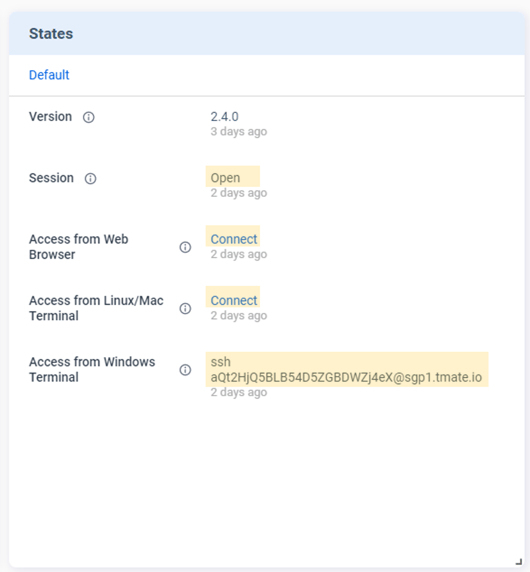Click the Access from Windows Terminal label
The height and width of the screenshot is (572, 530).
(92, 370)
